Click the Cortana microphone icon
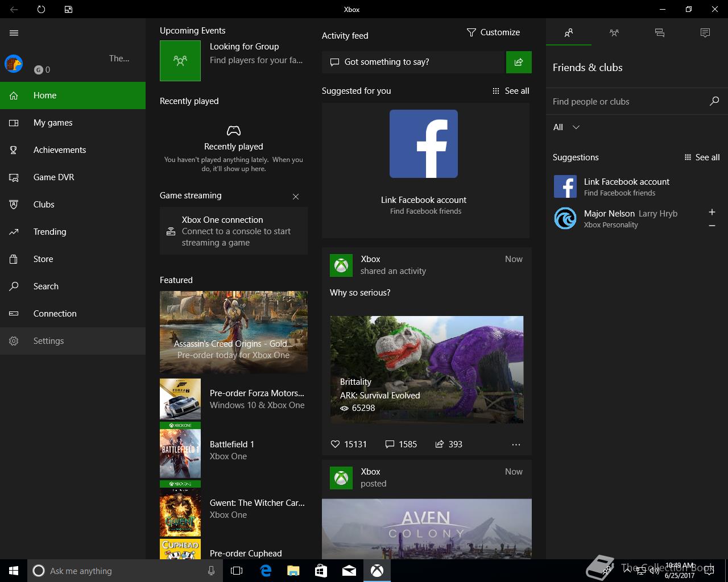Screen dimensions: 728x582 point(211,571)
